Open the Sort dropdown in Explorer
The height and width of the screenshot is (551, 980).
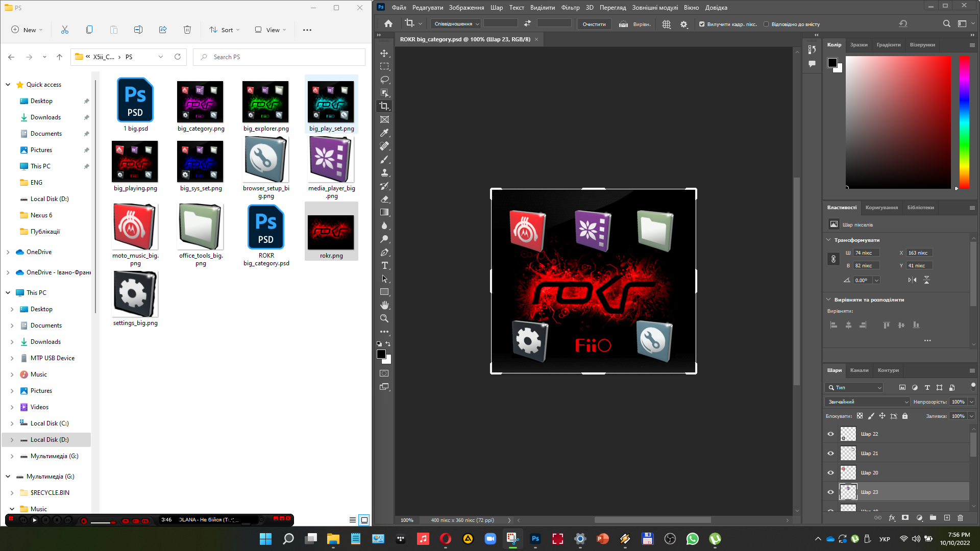point(225,30)
